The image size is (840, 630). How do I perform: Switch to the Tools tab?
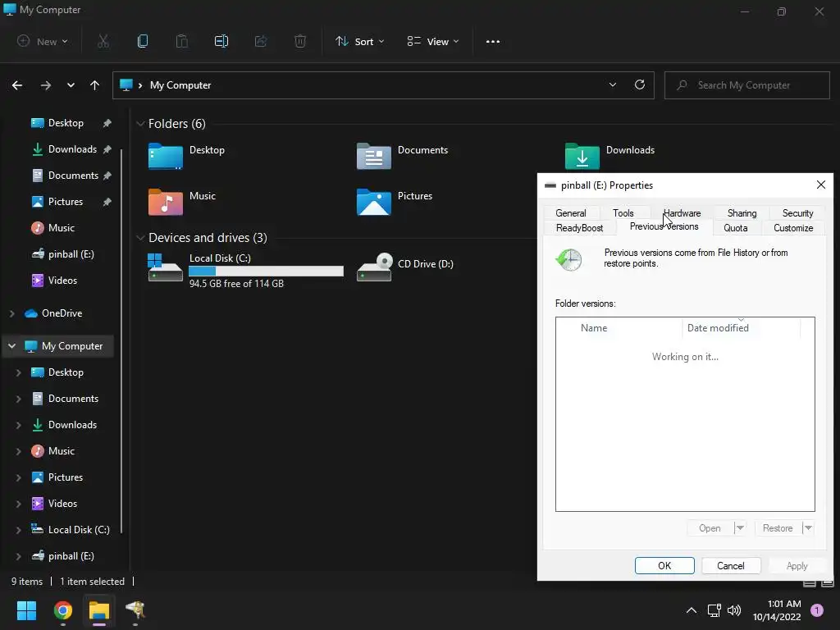623,212
